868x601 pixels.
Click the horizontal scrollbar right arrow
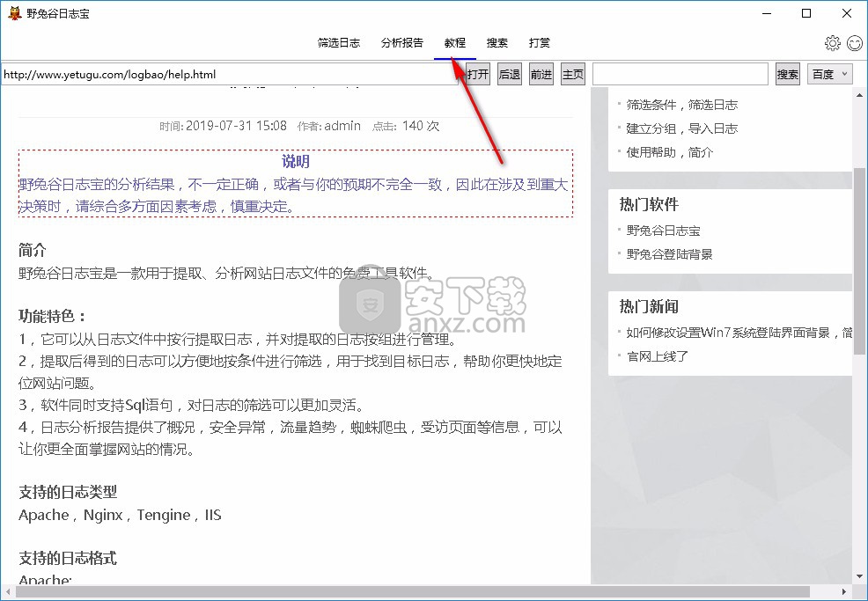pyautogui.click(x=845, y=591)
